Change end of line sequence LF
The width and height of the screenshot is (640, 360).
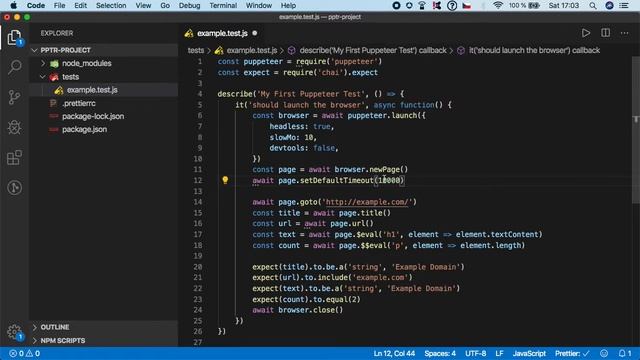499,353
